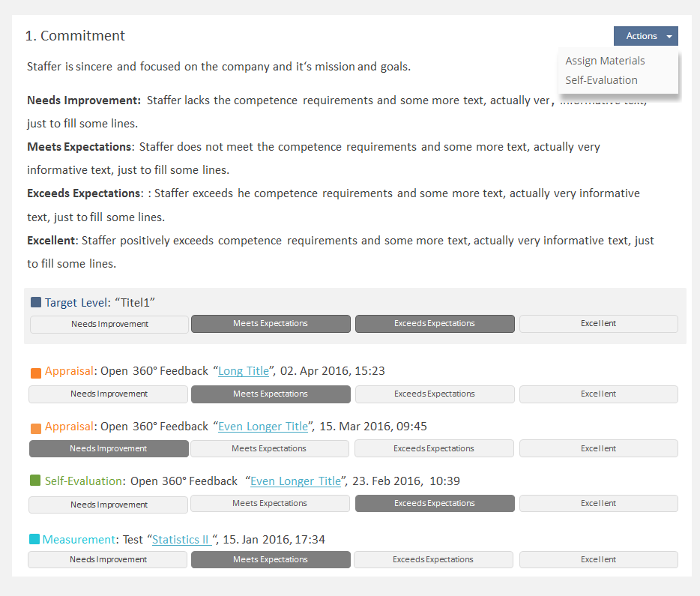Open "Even Longer Title" link in Self-Evaluation row
Viewport: 700px width, 596px height.
[295, 481]
